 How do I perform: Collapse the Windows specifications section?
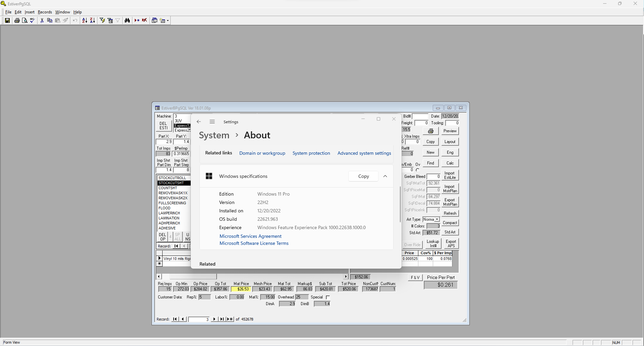coord(385,176)
